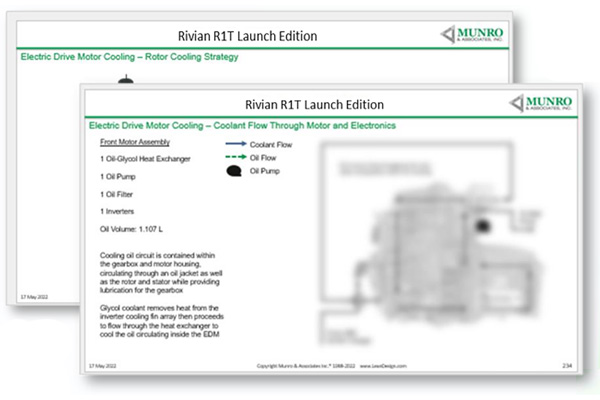Click the Munro logo on the back slide
600x400 pixels.
(472, 34)
